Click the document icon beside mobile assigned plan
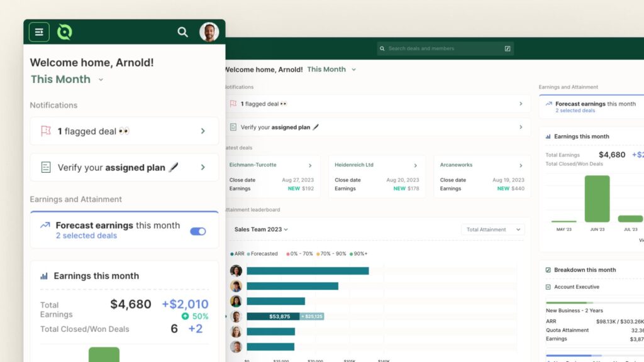The height and width of the screenshot is (362, 644). point(45,167)
